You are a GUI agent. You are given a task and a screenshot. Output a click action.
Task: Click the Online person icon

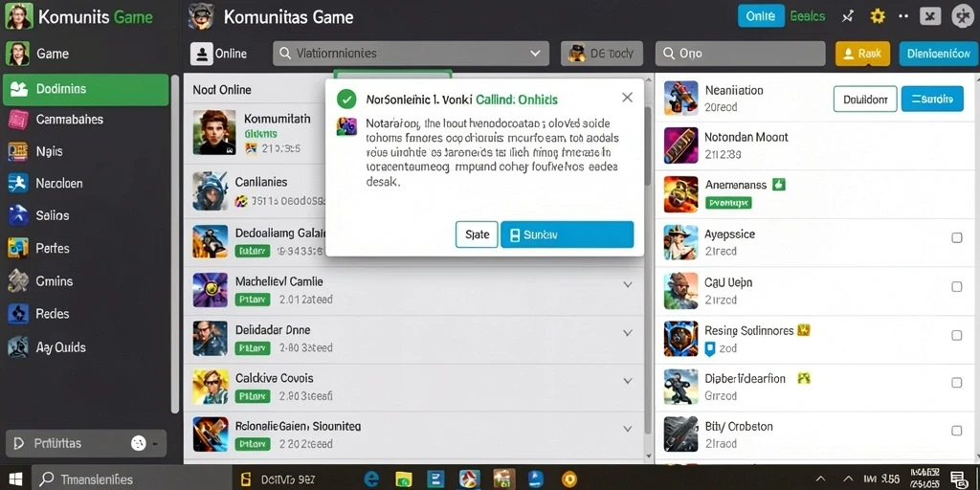(x=202, y=54)
